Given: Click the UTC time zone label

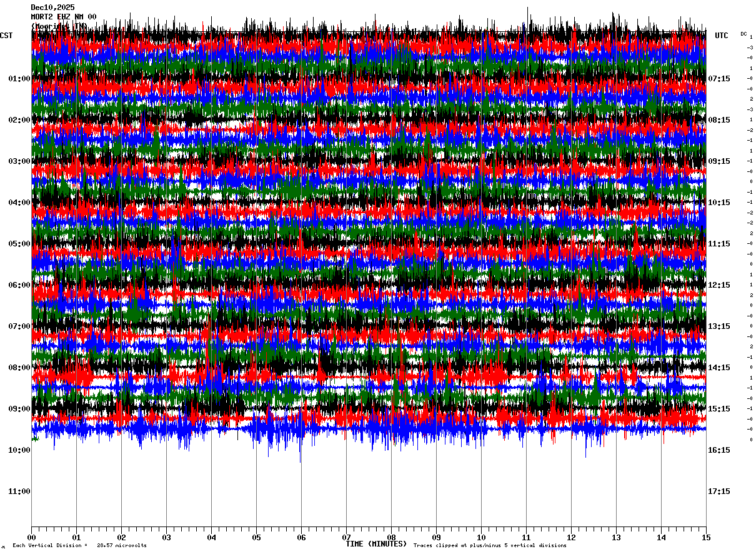Looking at the screenshot, I should [722, 36].
